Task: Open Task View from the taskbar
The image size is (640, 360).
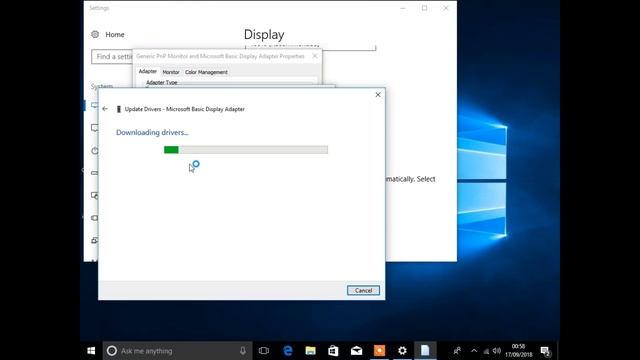Action: (264, 351)
